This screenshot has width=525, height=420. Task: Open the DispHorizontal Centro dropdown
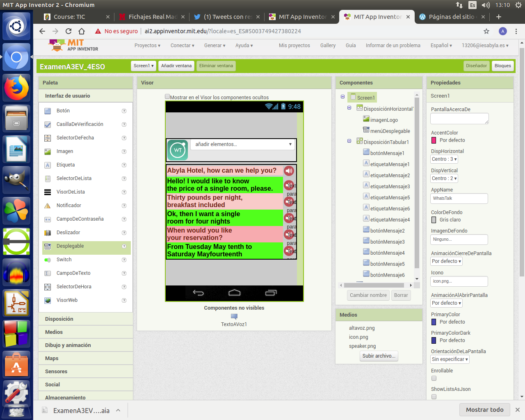coord(444,159)
